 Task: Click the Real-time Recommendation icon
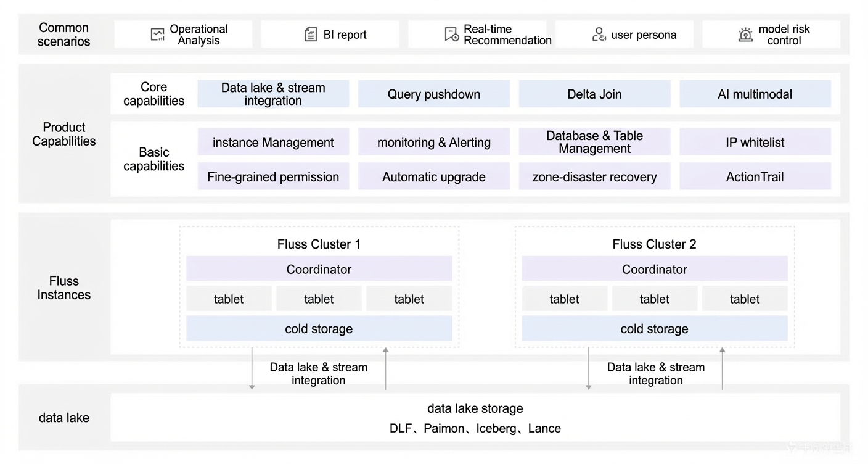[x=452, y=35]
